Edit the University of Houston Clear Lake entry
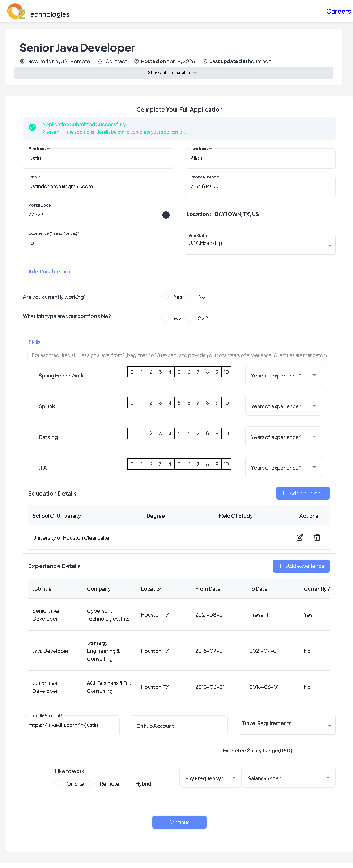The height and width of the screenshot is (868, 353). coord(300,537)
